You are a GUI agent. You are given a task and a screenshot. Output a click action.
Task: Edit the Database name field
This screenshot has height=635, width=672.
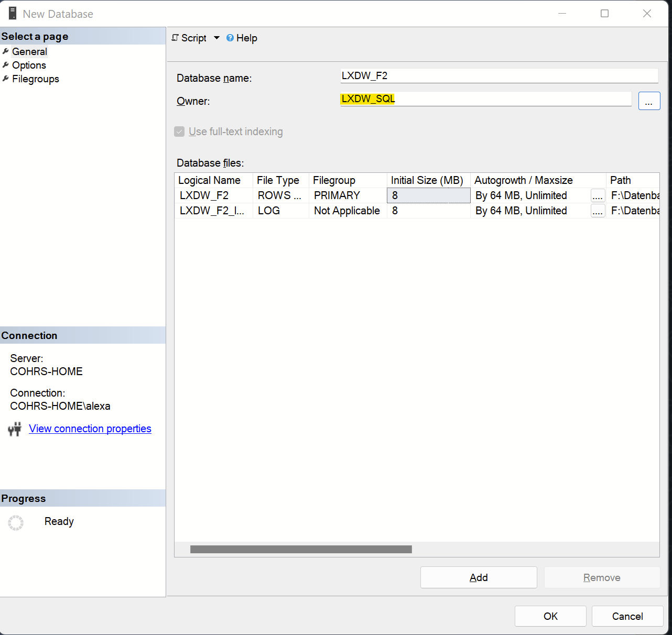coord(498,76)
